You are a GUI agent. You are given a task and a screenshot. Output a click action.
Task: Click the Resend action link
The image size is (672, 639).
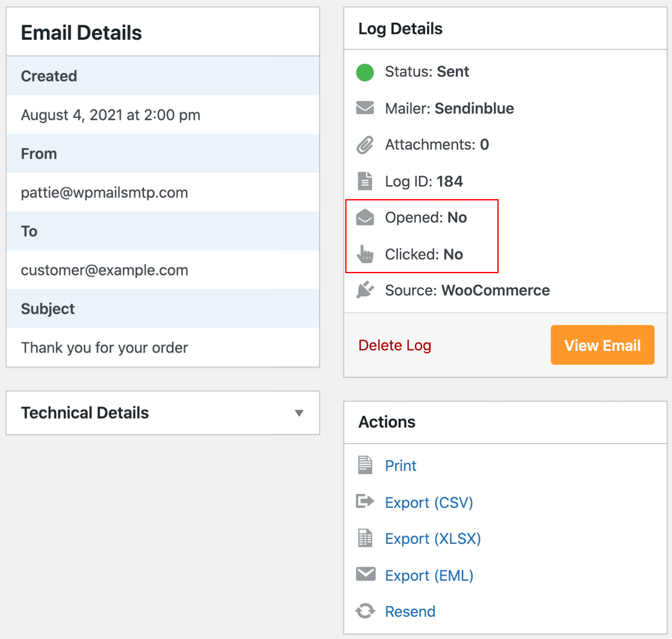(410, 611)
